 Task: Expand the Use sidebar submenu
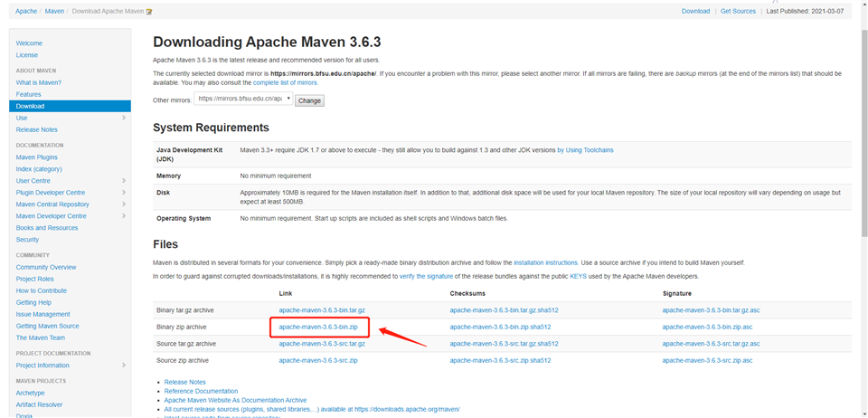tap(124, 118)
